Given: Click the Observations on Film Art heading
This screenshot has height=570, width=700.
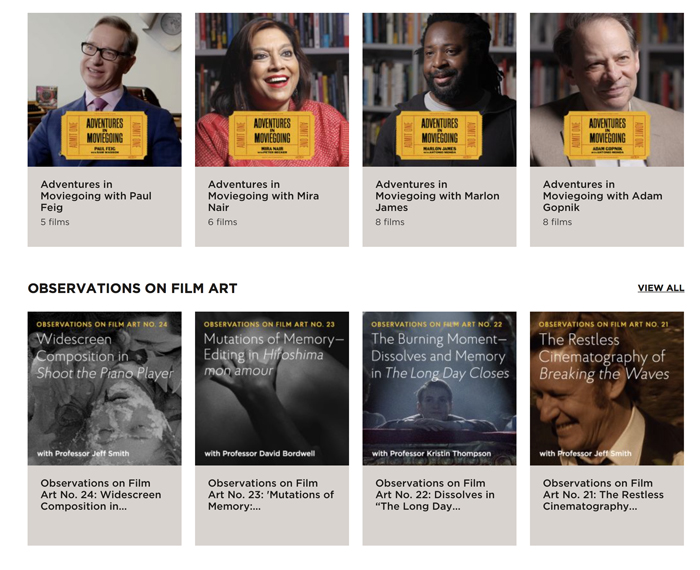Looking at the screenshot, I should (x=132, y=288).
